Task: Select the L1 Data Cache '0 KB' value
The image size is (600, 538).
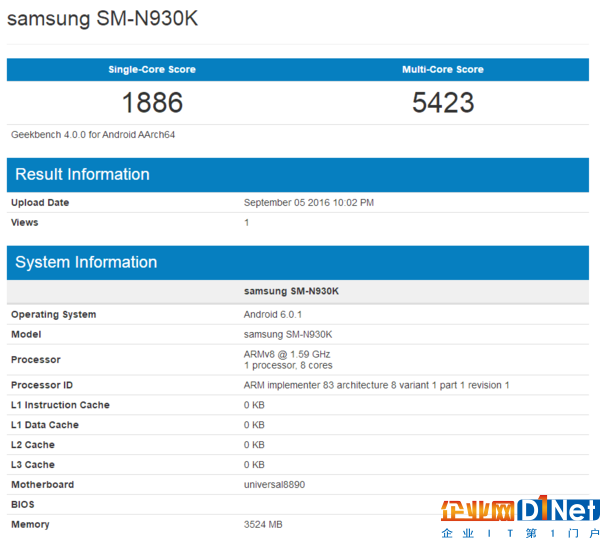Action: pos(254,425)
